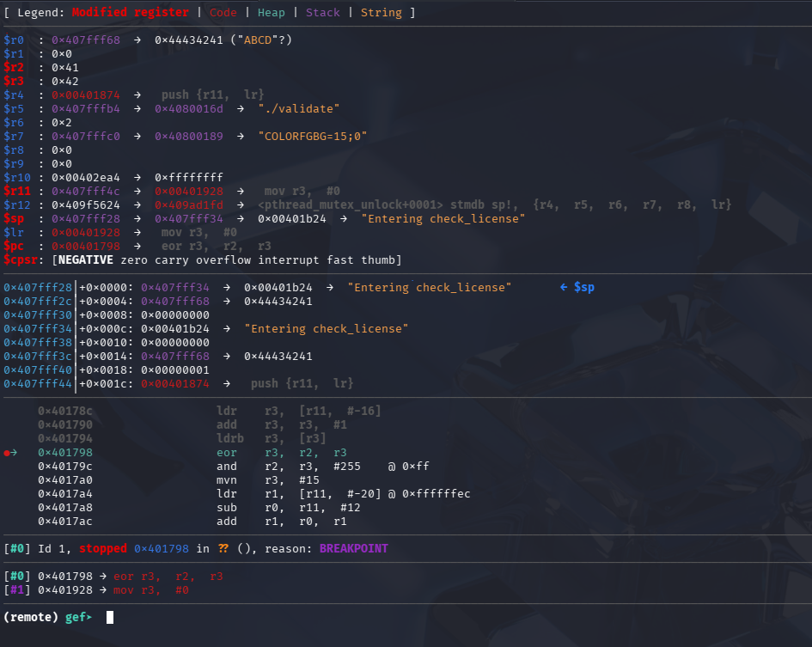This screenshot has width=812, height=647.
Task: Click the blue "← $sp" stack pointer indicator
Action: click(x=576, y=287)
